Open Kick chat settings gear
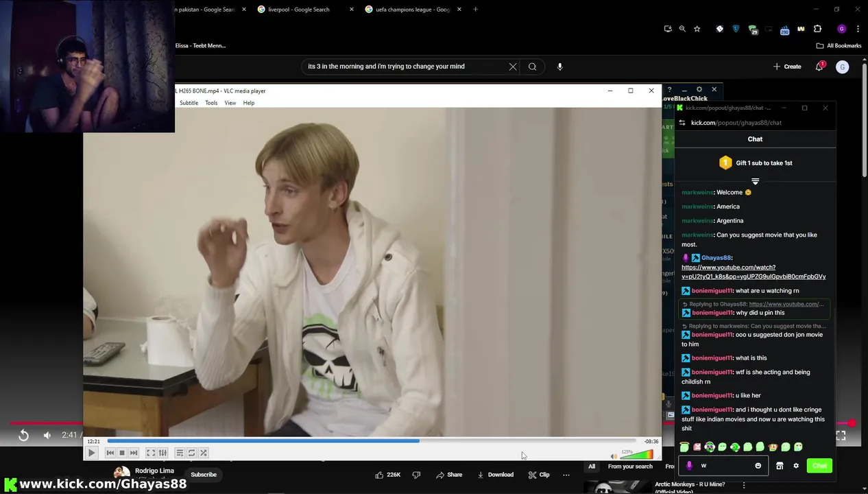Screen dimensions: 868x494 [796, 466]
